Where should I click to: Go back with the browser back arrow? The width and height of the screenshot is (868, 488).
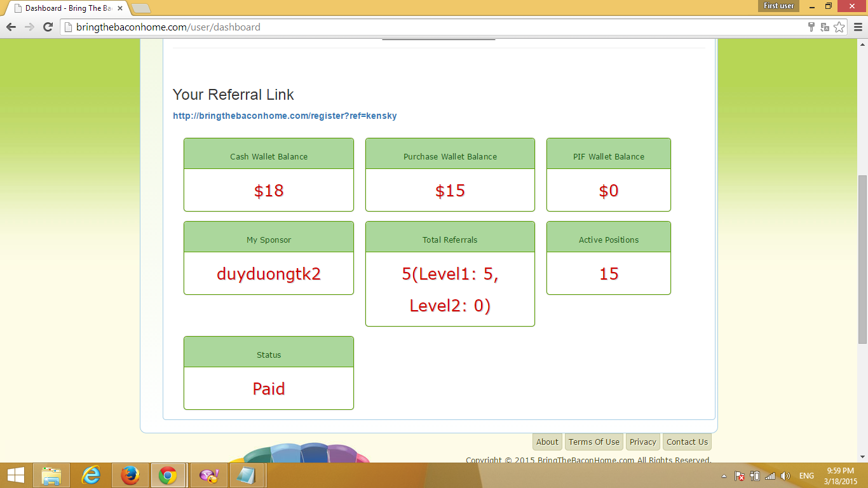point(11,27)
